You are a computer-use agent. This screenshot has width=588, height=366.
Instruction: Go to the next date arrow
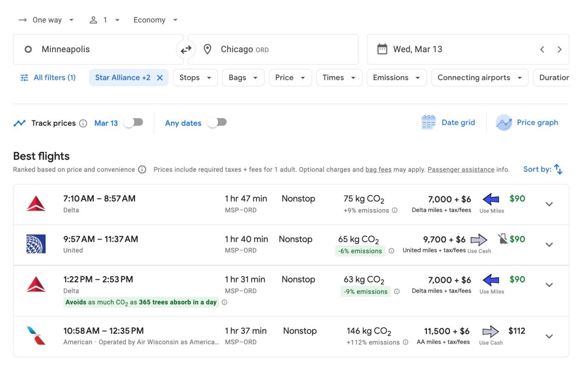click(559, 49)
